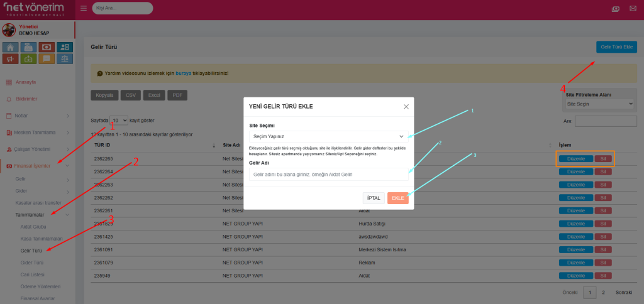Click the Gelir Türü Ekle button
644x304 pixels.
point(616,47)
